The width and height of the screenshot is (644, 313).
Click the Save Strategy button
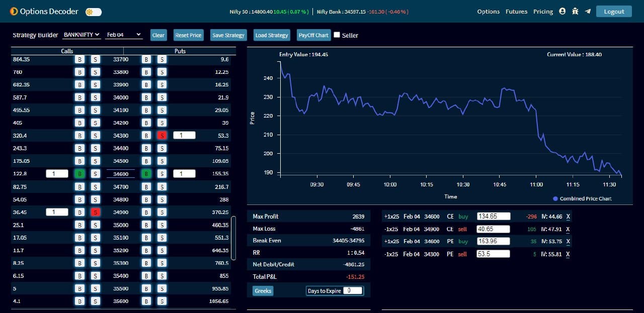[x=228, y=35]
